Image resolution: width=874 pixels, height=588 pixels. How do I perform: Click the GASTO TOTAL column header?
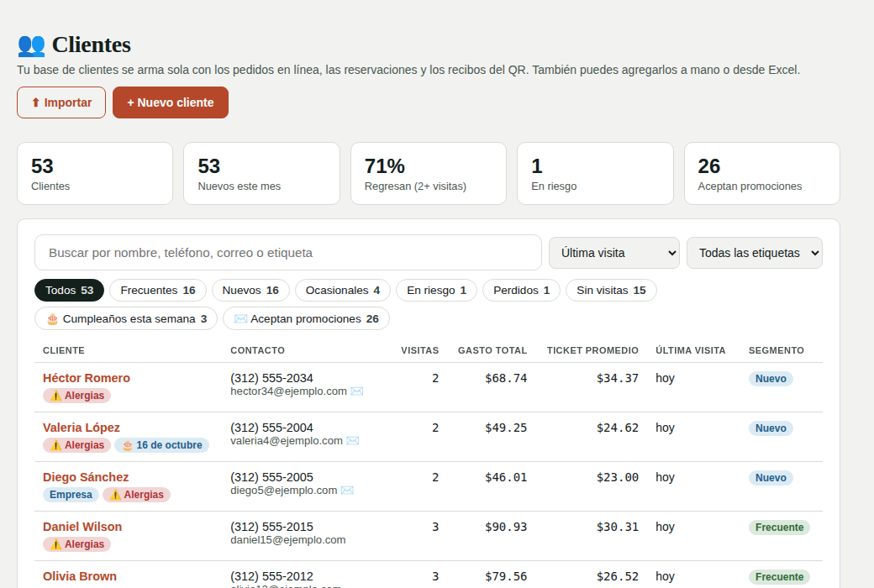click(492, 350)
